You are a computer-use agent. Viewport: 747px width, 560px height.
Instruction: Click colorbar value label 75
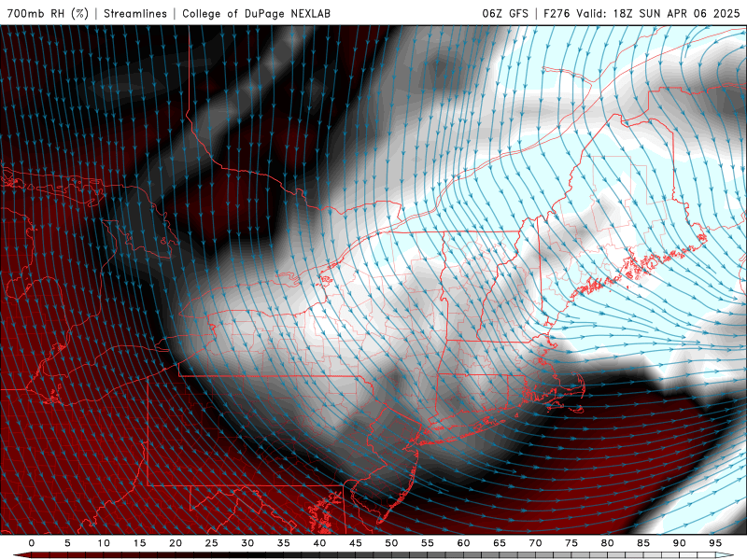571,543
